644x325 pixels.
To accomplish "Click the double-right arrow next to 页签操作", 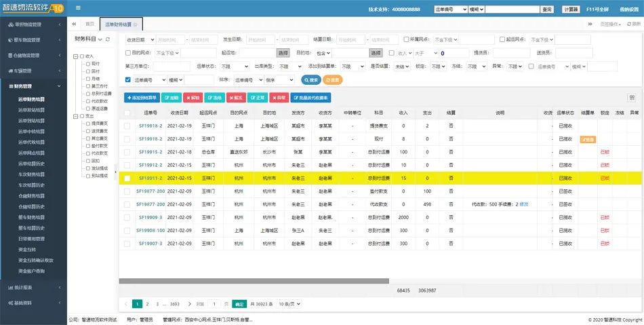I will tap(590, 24).
